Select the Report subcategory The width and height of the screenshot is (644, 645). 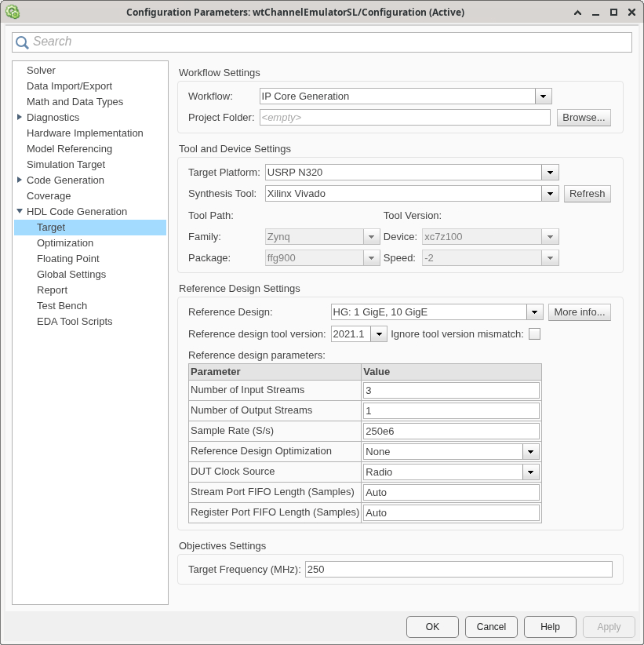(x=52, y=290)
